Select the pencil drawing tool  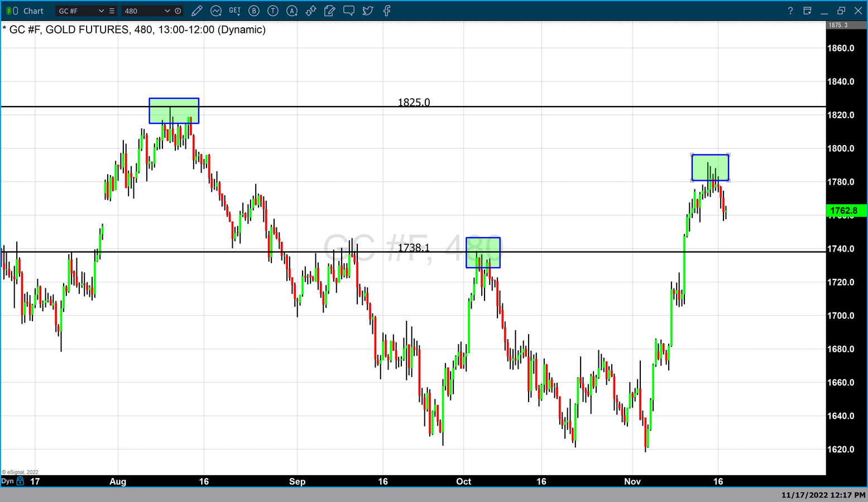click(196, 11)
